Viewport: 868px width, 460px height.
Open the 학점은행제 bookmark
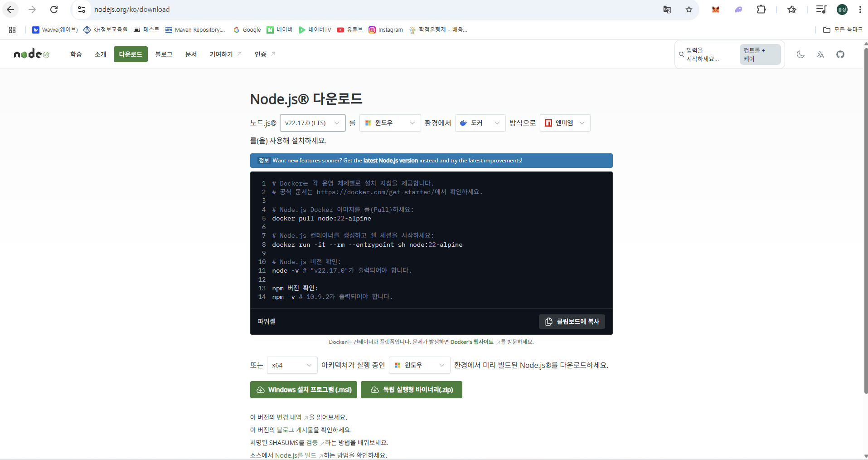point(438,30)
